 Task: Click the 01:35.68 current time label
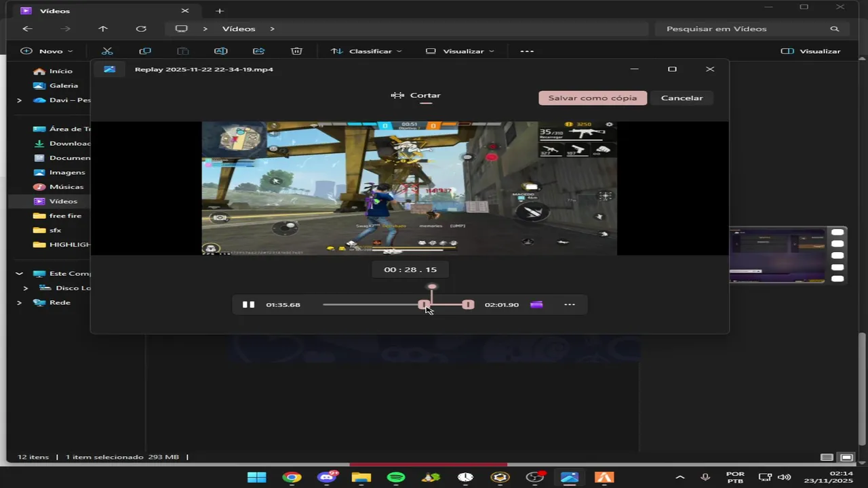click(x=283, y=304)
